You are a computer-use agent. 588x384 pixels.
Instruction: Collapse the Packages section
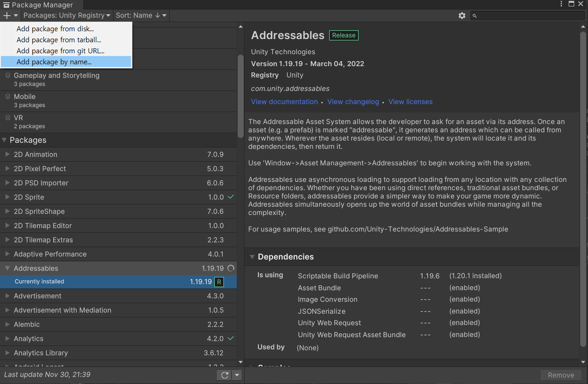click(5, 140)
